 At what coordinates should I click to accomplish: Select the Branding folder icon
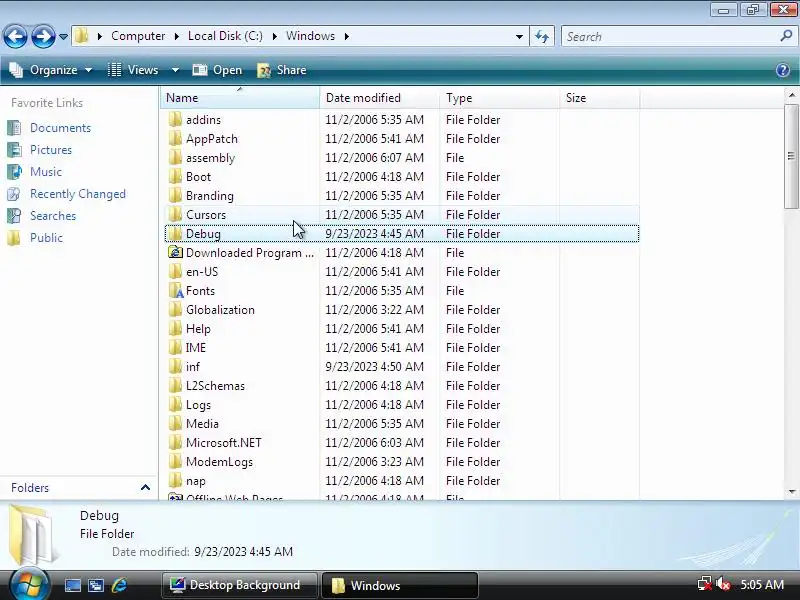[175, 195]
